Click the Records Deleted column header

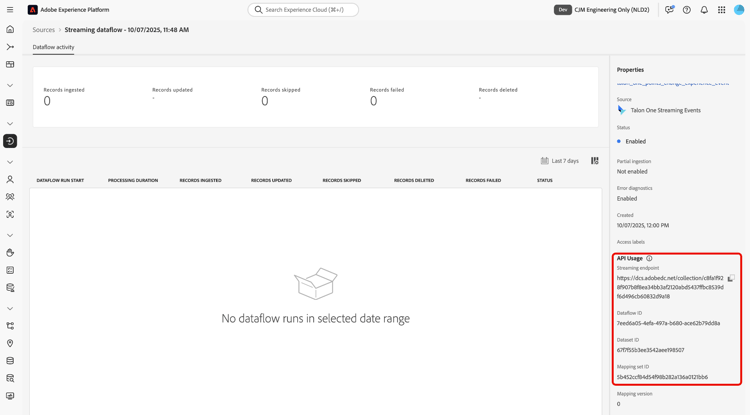click(x=414, y=180)
